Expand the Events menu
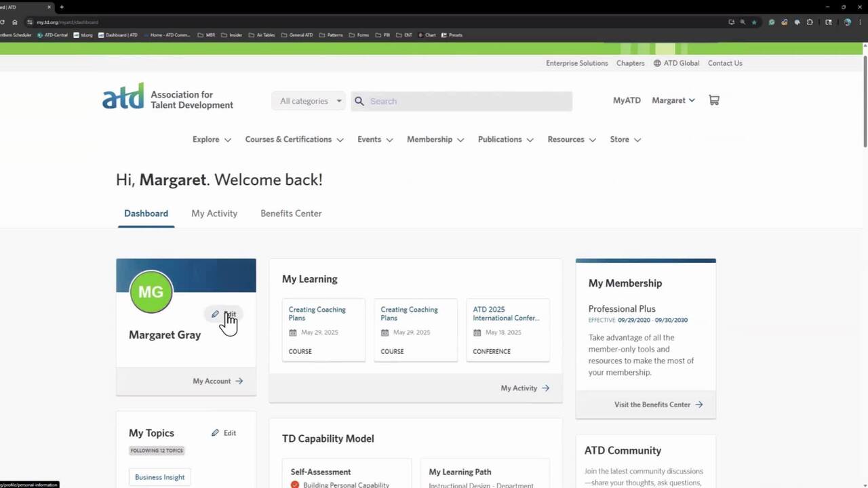This screenshot has width=868, height=488. coord(375,140)
